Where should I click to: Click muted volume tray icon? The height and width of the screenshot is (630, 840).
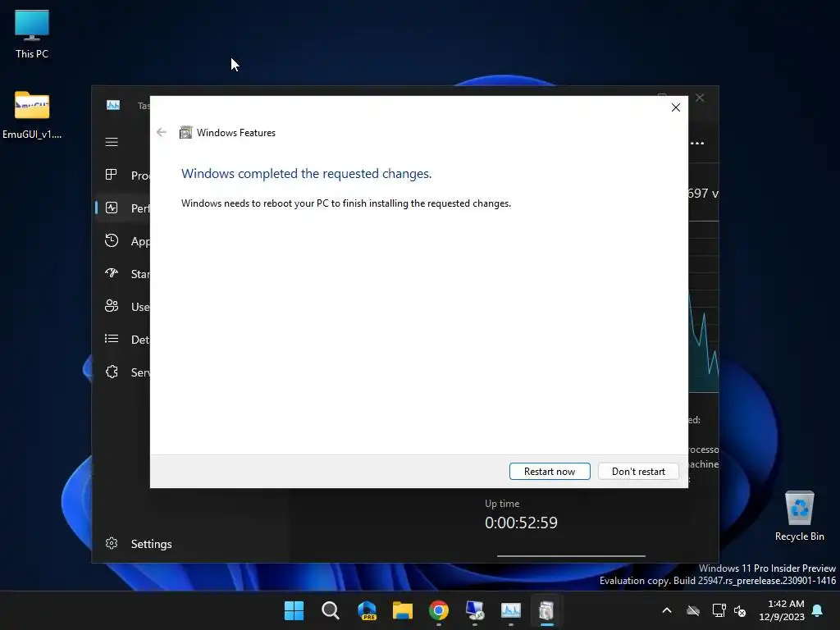click(740, 610)
